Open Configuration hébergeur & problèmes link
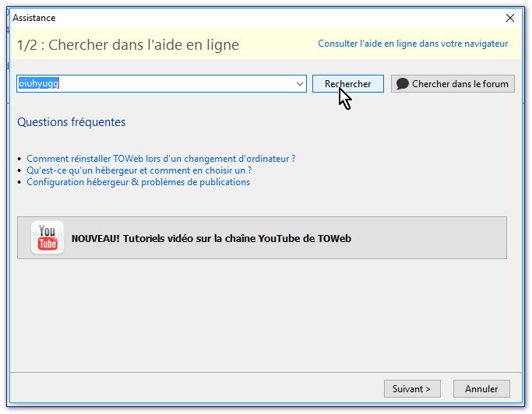Image resolution: width=532 pixels, height=414 pixels. coord(138,182)
